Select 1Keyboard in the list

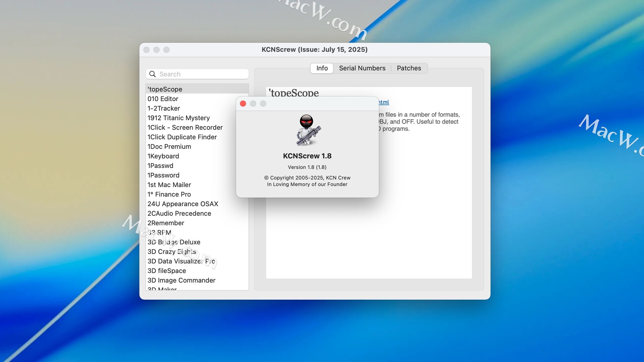click(197, 156)
